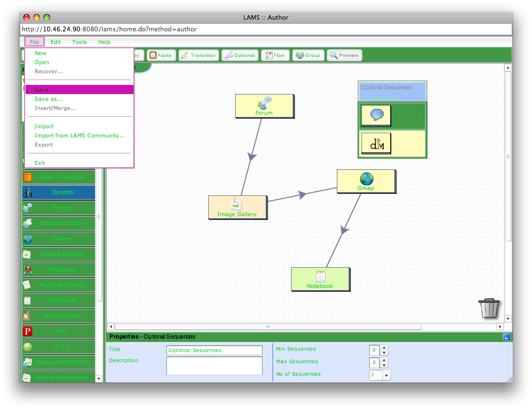Click the Preview toolbar button
Image resolution: width=532 pixels, height=409 pixels.
pyautogui.click(x=344, y=55)
